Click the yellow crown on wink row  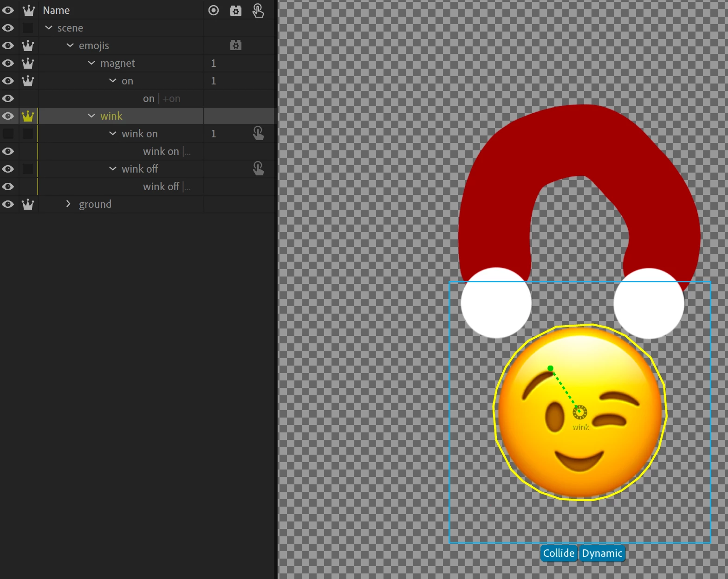(28, 116)
